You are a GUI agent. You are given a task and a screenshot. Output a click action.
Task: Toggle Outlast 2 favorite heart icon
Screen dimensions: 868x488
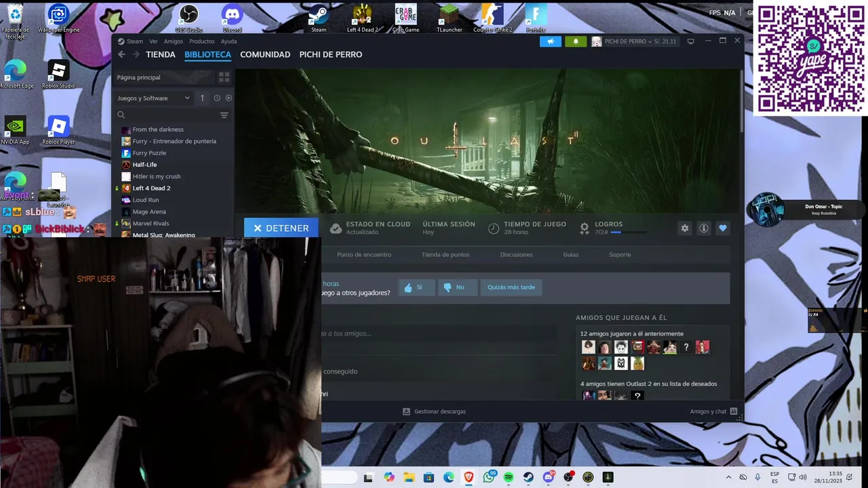click(723, 228)
